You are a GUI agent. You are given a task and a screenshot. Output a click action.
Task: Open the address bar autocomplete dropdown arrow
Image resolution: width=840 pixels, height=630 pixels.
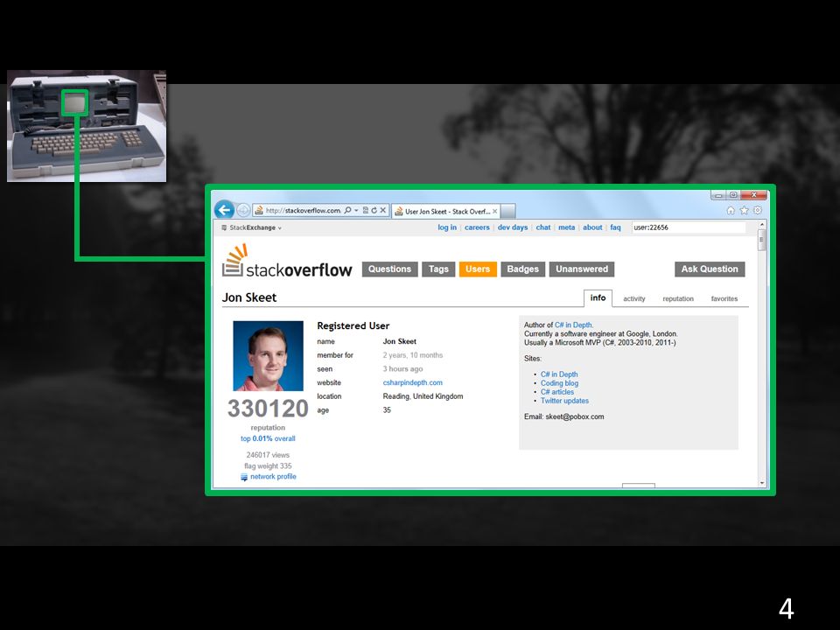356,211
